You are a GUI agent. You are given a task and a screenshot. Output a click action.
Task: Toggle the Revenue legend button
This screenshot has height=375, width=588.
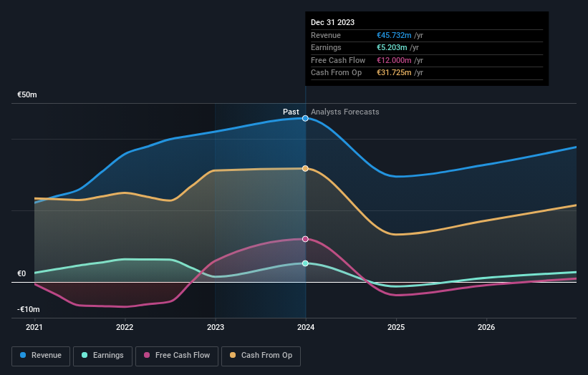coord(41,356)
